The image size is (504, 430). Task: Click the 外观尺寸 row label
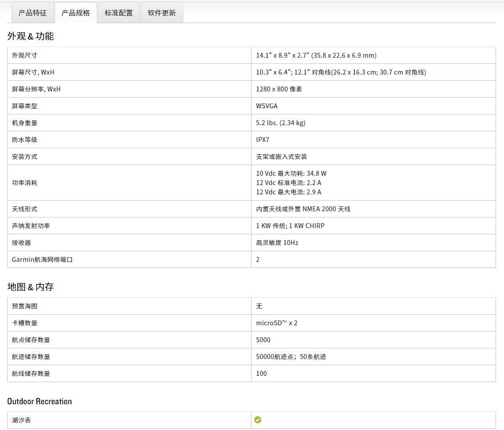24,55
